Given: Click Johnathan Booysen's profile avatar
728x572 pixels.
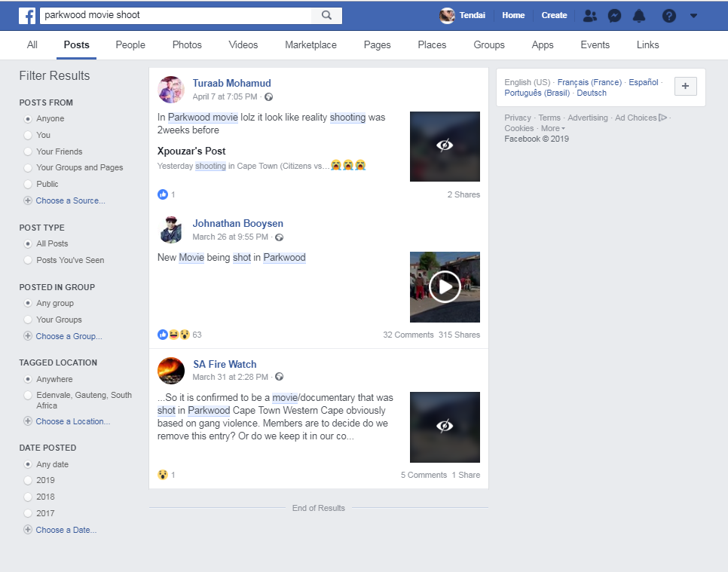Looking at the screenshot, I should pyautogui.click(x=171, y=230).
